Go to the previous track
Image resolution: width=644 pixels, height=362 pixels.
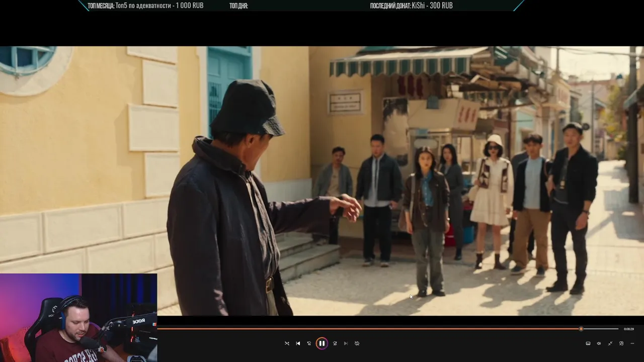[x=298, y=343]
